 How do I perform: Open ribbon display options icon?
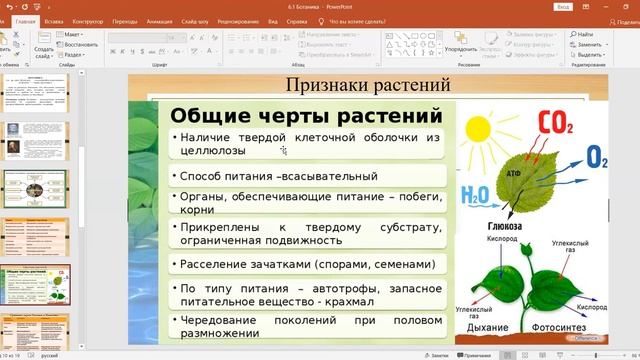586,7
